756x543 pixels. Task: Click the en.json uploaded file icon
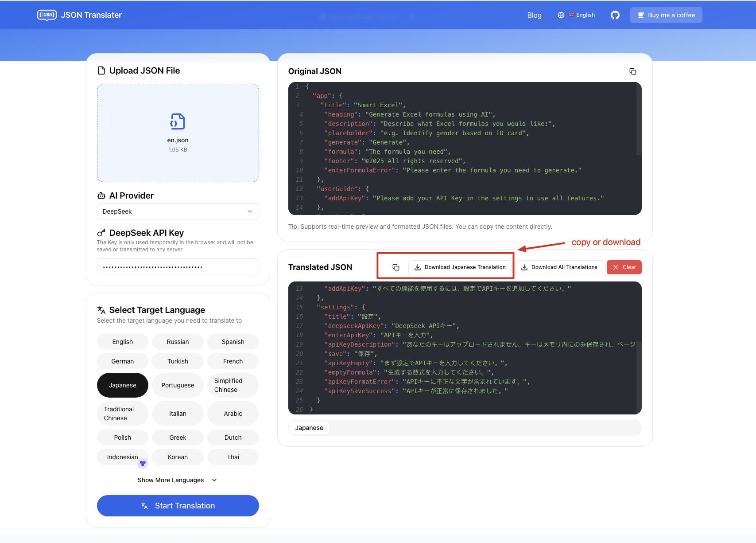pos(178,121)
